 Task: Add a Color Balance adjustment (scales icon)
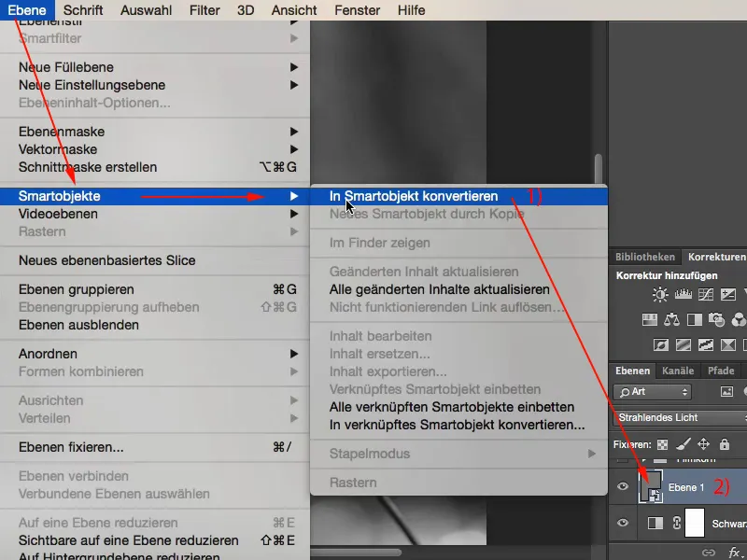pyautogui.click(x=671, y=319)
